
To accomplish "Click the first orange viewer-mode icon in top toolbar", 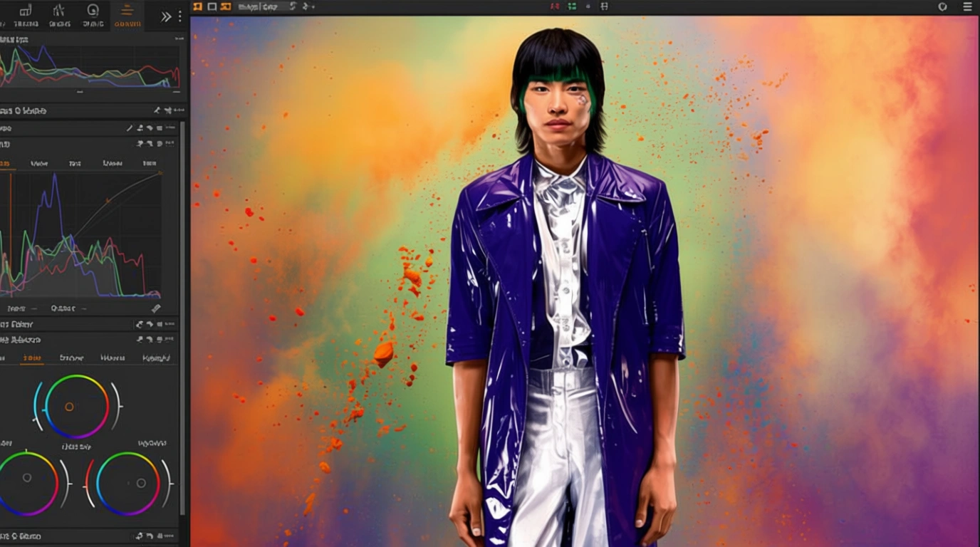I will click(198, 6).
